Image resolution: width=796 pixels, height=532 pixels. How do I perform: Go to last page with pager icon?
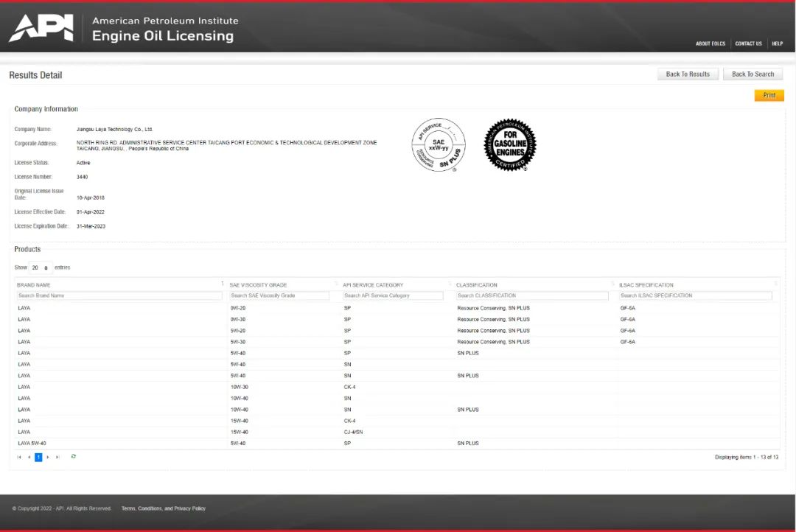[x=57, y=458]
